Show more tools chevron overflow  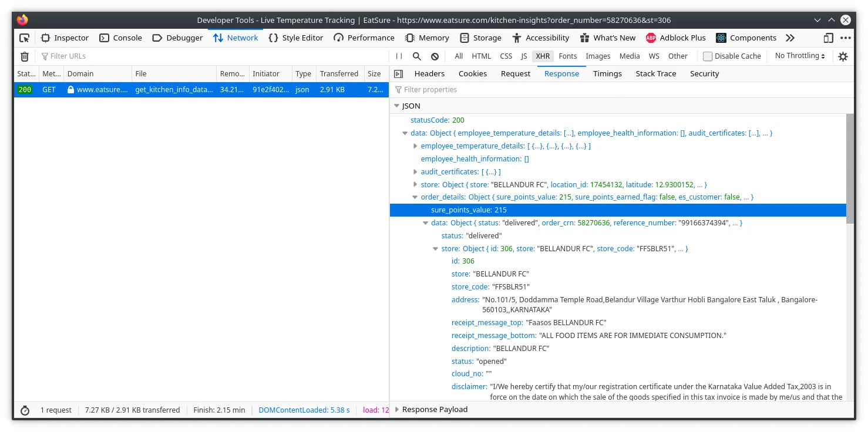coord(790,38)
